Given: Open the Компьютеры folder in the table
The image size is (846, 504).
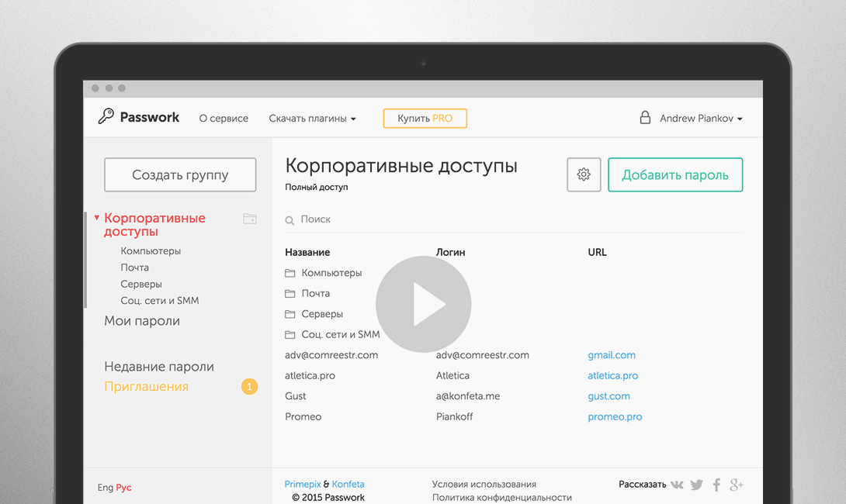Looking at the screenshot, I should click(x=332, y=273).
